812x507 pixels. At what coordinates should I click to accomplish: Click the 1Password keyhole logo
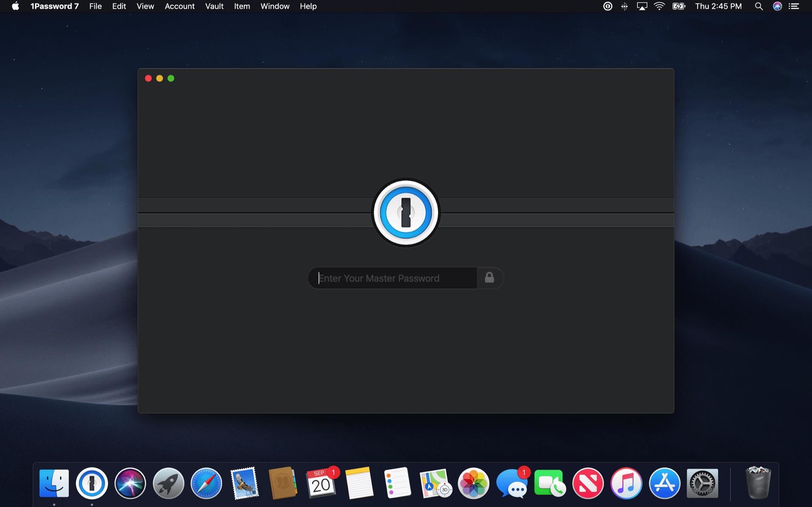pyautogui.click(x=406, y=213)
